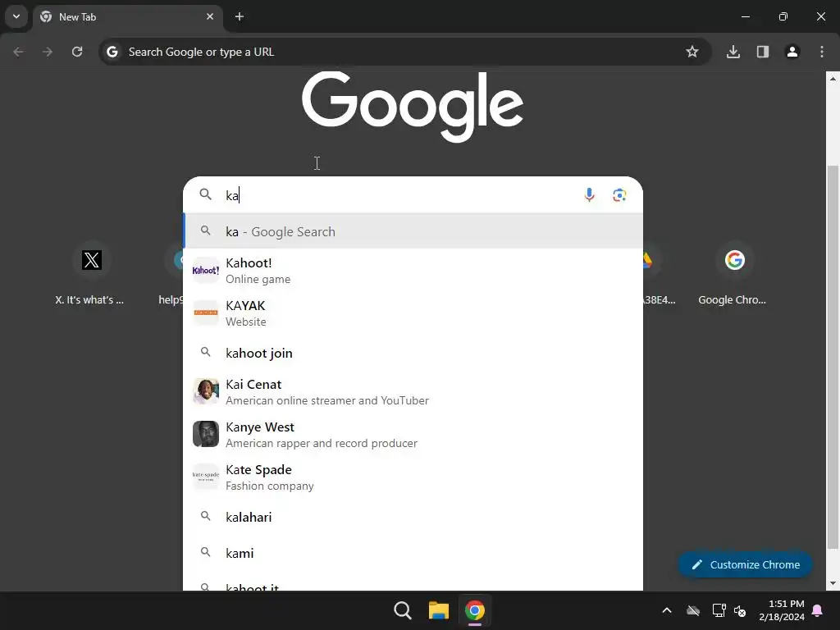This screenshot has width=840, height=630.
Task: Open the taskbar clock showing 1:51 PM
Action: tap(781, 610)
